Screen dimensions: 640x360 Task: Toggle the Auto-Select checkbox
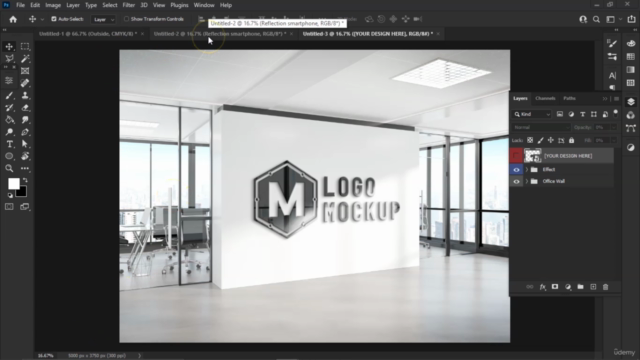coord(53,19)
